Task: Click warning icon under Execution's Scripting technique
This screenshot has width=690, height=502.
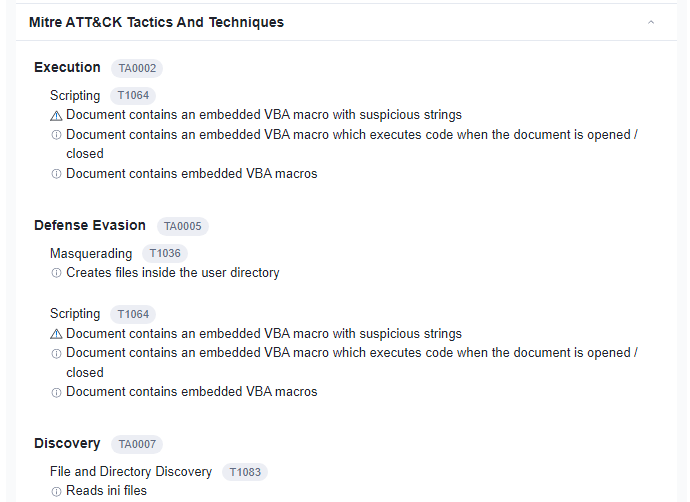Action: (x=56, y=116)
